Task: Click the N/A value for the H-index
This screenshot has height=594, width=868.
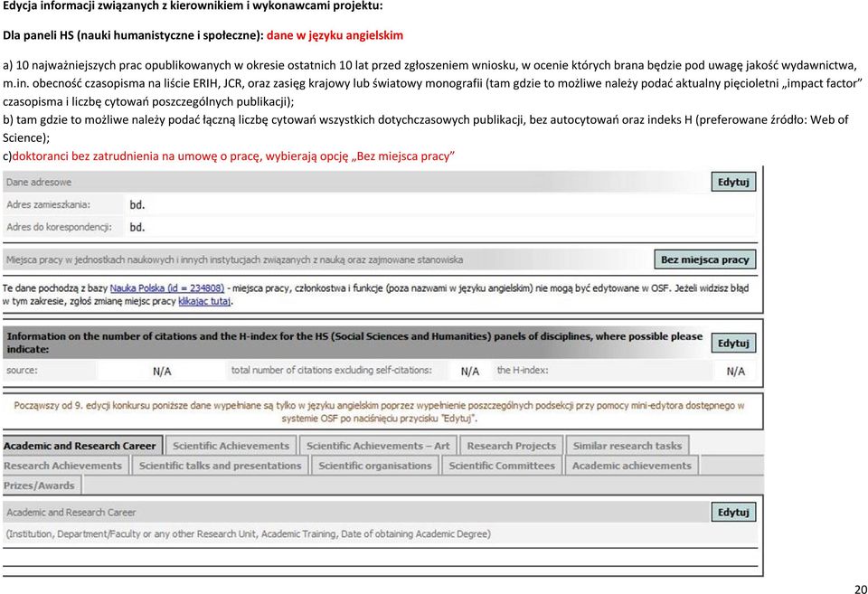Action: [736, 372]
